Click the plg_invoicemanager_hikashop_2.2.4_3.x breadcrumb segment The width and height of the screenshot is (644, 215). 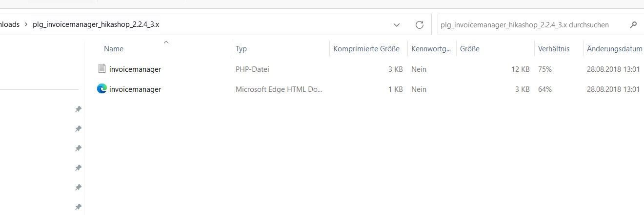pos(96,25)
